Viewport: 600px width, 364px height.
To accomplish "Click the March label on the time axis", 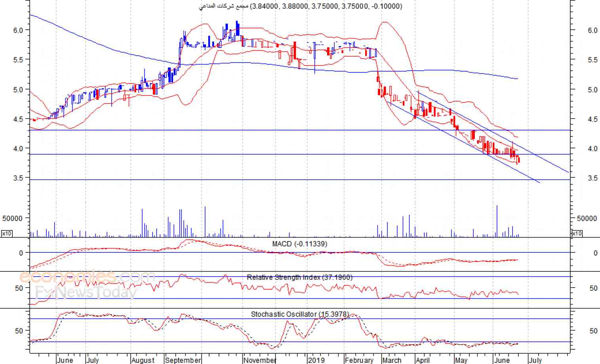I will click(x=391, y=360).
